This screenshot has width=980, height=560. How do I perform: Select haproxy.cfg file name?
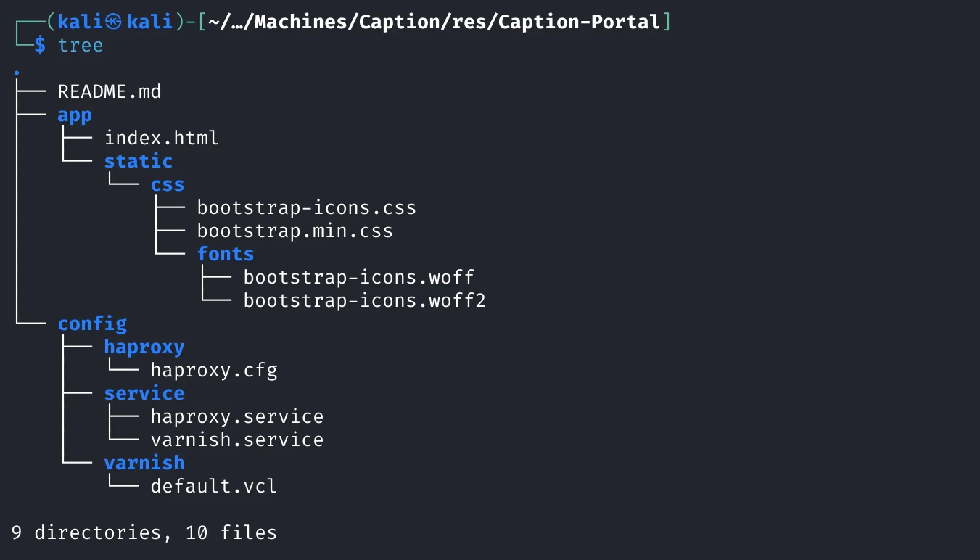point(214,371)
